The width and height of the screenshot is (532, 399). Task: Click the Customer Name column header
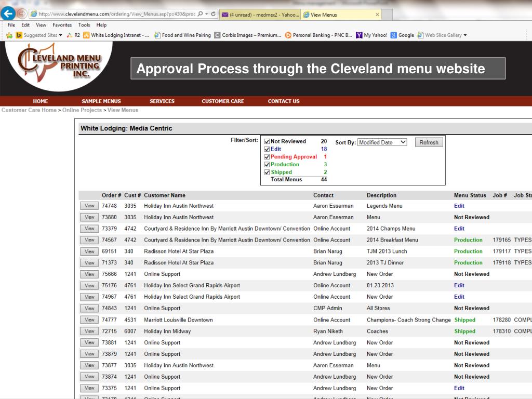165,195
